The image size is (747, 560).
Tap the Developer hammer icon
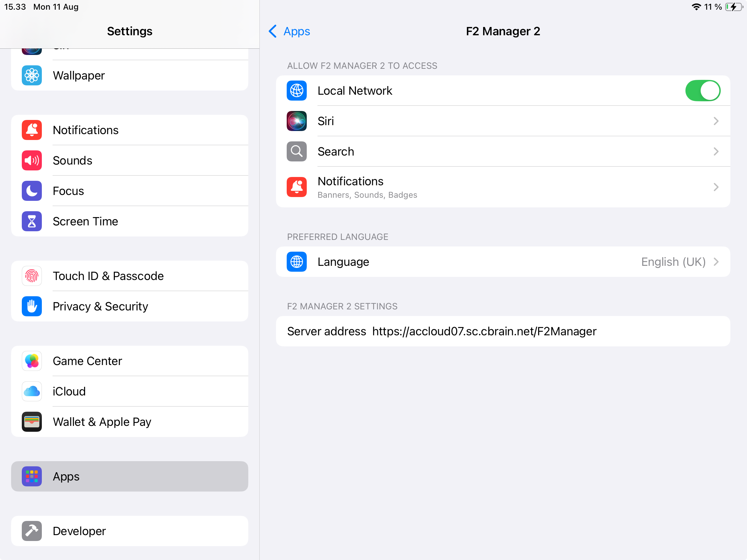click(32, 531)
